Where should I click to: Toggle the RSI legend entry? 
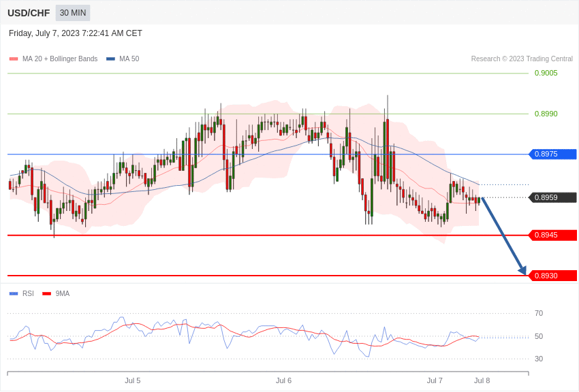coord(21,293)
